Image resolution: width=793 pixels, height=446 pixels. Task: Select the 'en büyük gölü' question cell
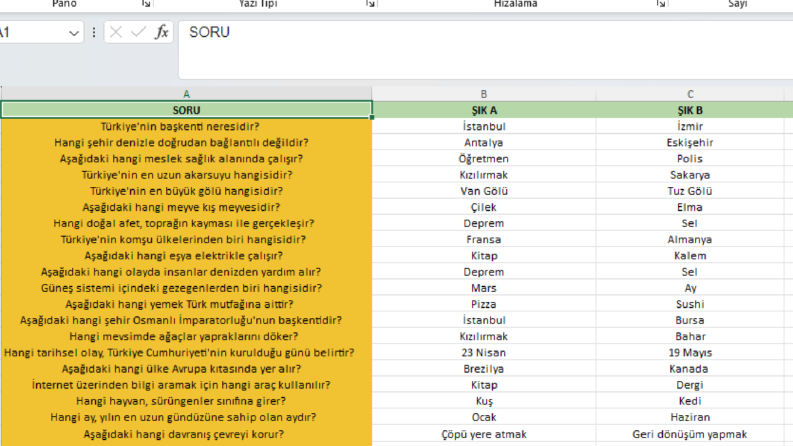[x=187, y=191]
